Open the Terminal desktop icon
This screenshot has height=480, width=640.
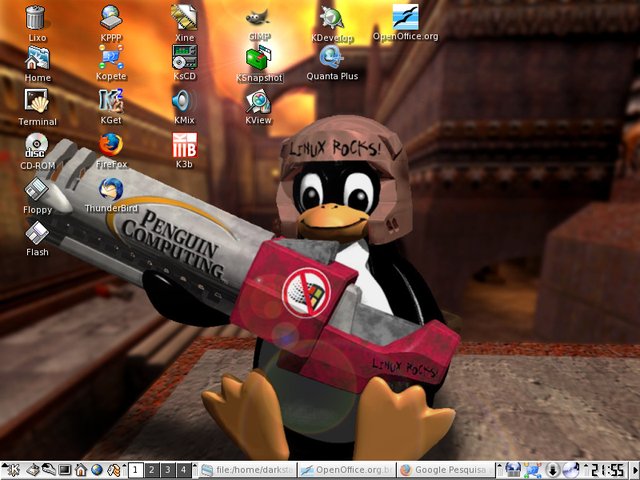[x=37, y=100]
